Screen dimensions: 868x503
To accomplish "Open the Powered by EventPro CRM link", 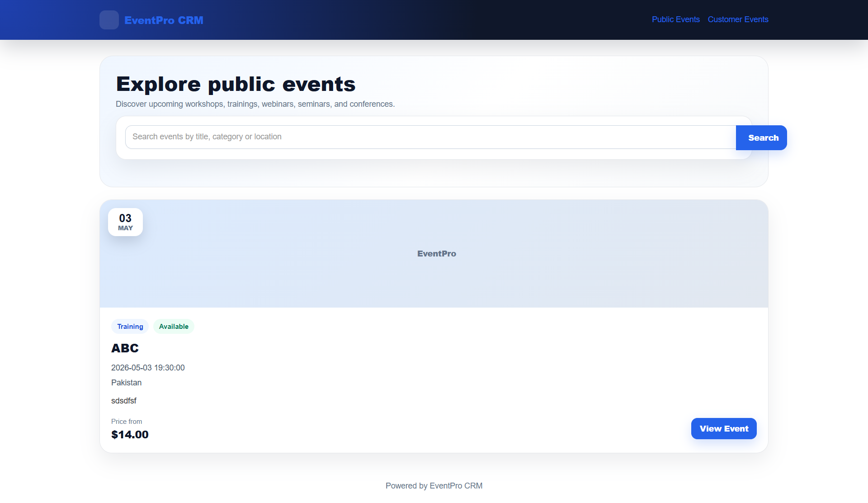I will pos(434,485).
